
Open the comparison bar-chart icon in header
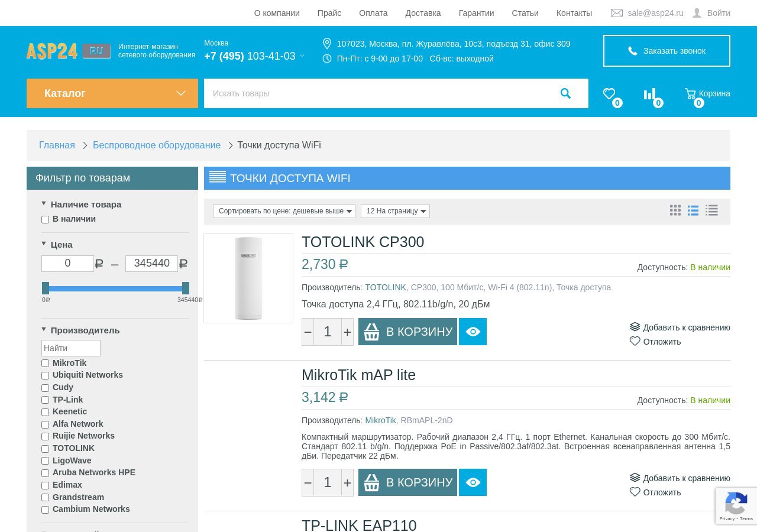650,94
